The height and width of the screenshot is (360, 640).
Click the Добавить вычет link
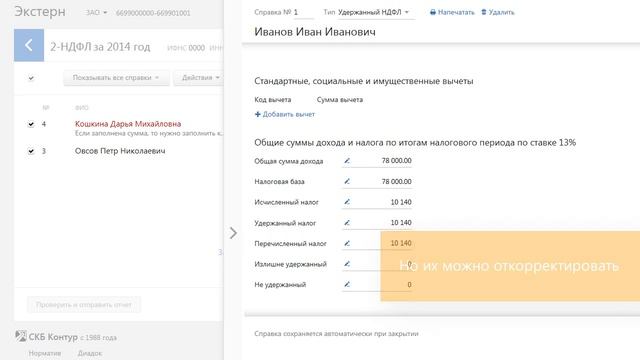pyautogui.click(x=289, y=114)
